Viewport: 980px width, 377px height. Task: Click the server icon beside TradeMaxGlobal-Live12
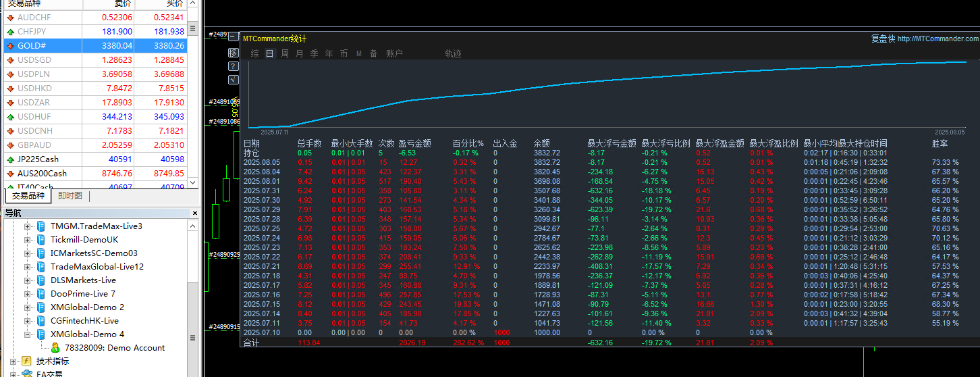point(40,266)
